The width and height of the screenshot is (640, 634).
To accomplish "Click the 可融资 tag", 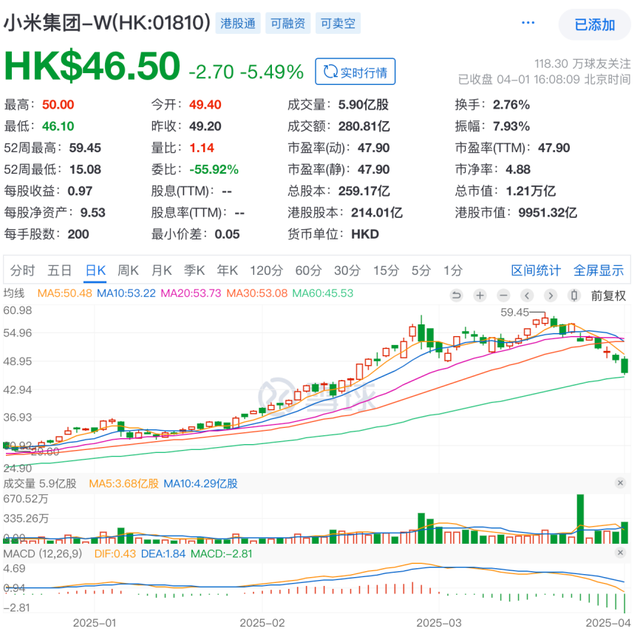I will pyautogui.click(x=288, y=23).
